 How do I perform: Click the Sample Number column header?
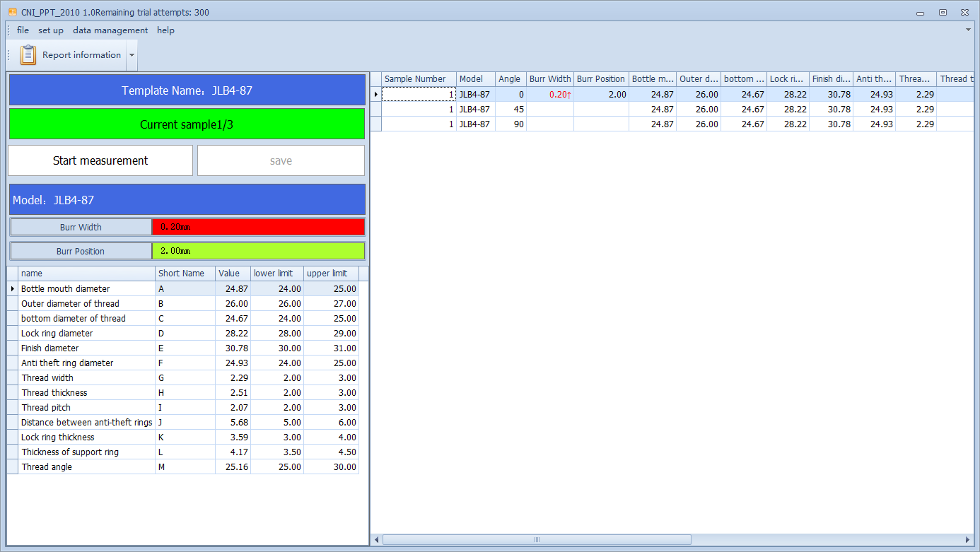tap(415, 79)
